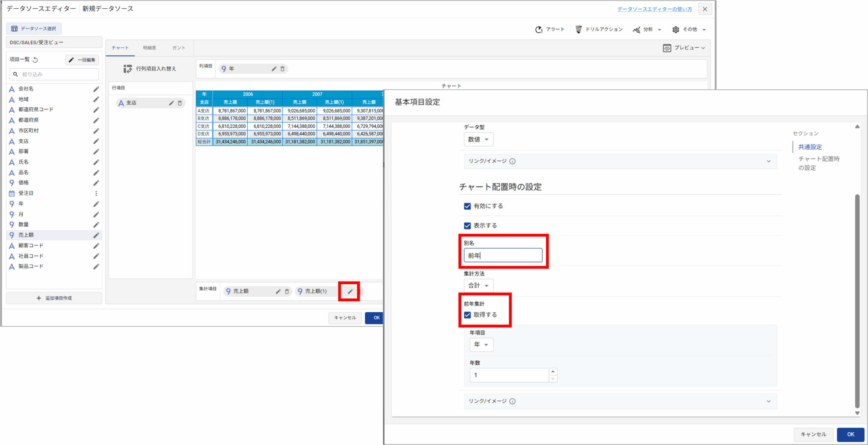Edit the 支店 row item with pencil icon
Screen dimensions: 868x445
(171, 103)
